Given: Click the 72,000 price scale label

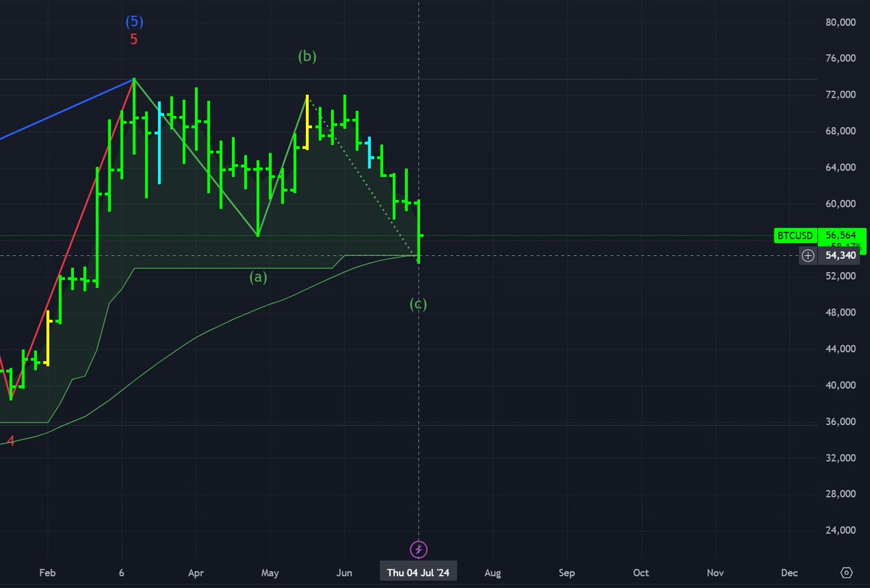Looking at the screenshot, I should (842, 95).
